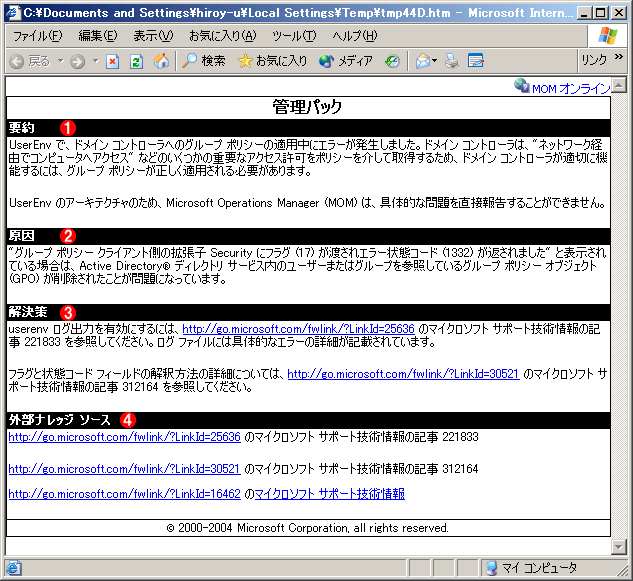Open the Mail button dropdown arrow
The image size is (633, 581).
435,61
